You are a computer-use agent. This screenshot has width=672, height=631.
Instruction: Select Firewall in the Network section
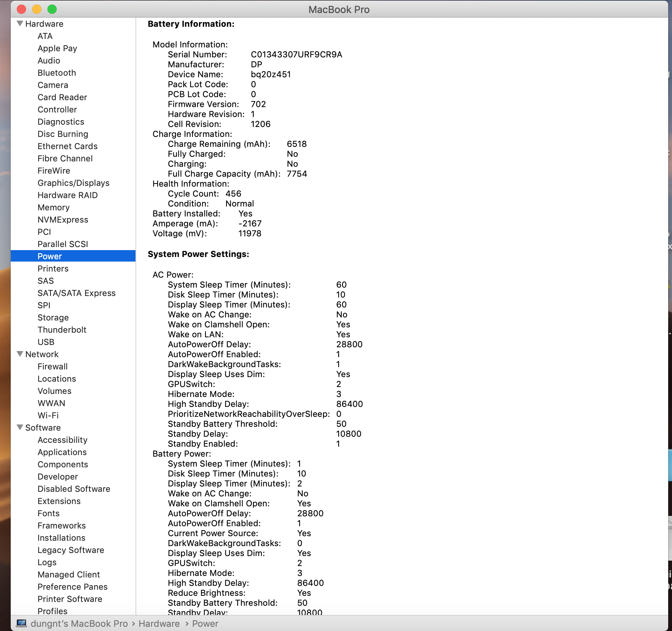point(52,366)
